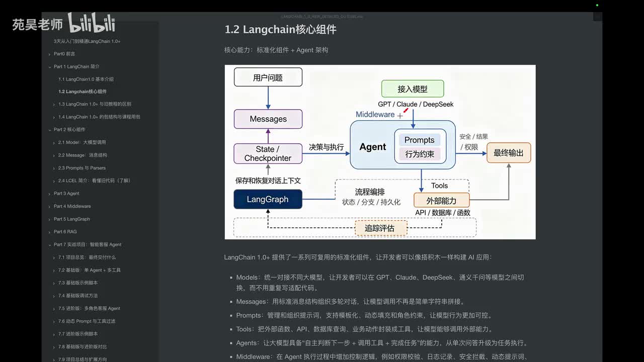The height and width of the screenshot is (362, 644).
Task: Click the Messages bullet about 多轮对话
Action: click(351, 302)
